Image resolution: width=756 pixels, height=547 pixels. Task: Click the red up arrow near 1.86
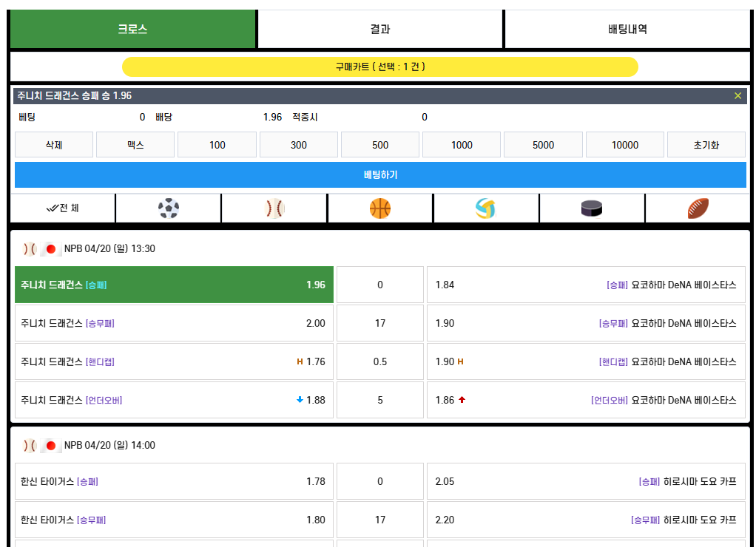[x=462, y=399]
